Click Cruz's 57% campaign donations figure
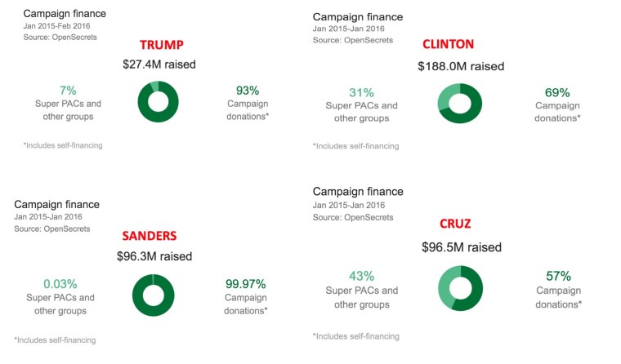621x364 pixels. click(x=558, y=276)
